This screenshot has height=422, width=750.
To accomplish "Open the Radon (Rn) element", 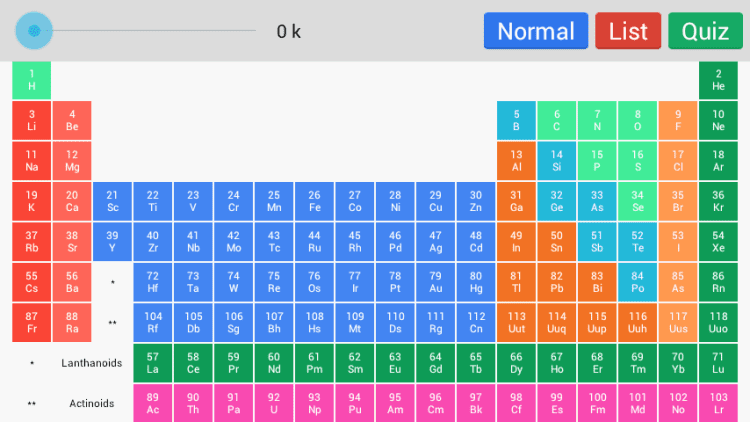I will (718, 282).
